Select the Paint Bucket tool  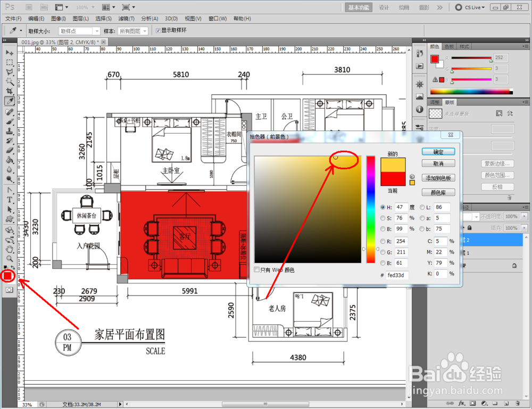click(10, 160)
